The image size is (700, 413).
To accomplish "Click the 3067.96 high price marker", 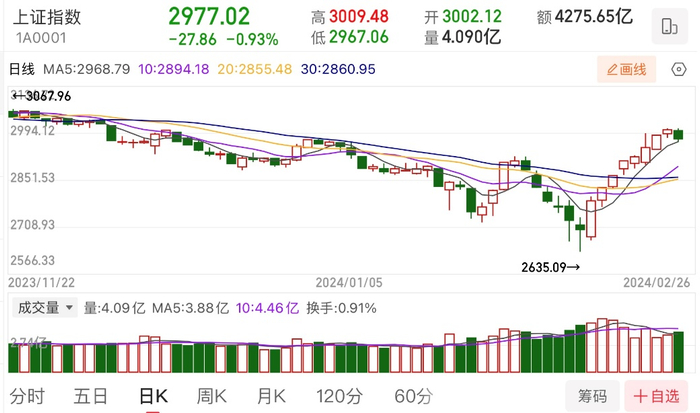I will (42, 96).
